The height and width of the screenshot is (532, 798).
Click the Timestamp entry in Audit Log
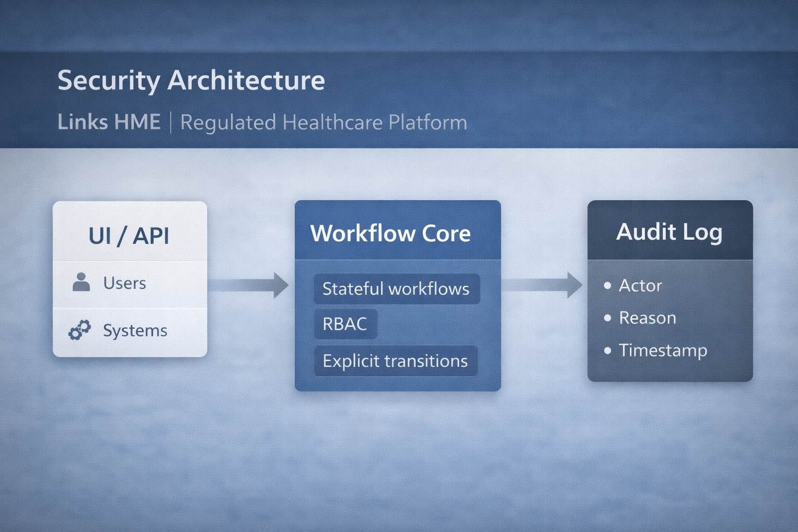(663, 351)
